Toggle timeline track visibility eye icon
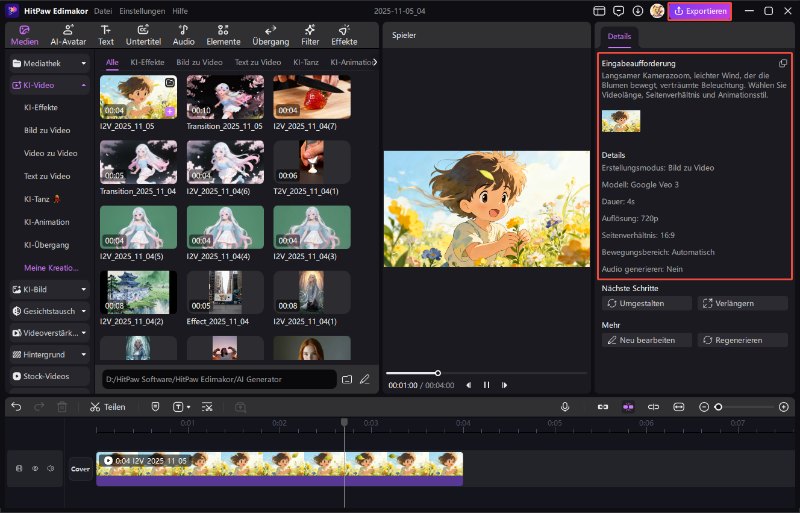The width and height of the screenshot is (800, 513). tap(34, 468)
